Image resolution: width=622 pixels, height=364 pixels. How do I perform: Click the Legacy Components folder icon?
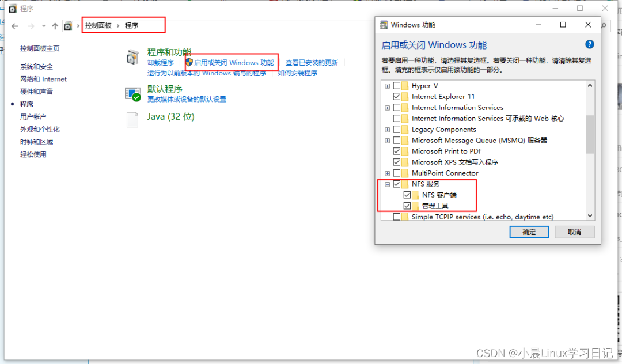coord(405,129)
